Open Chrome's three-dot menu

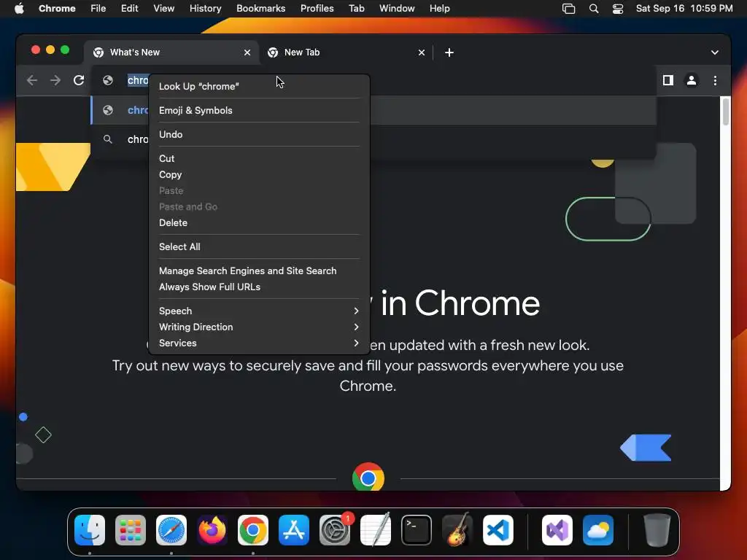715,80
